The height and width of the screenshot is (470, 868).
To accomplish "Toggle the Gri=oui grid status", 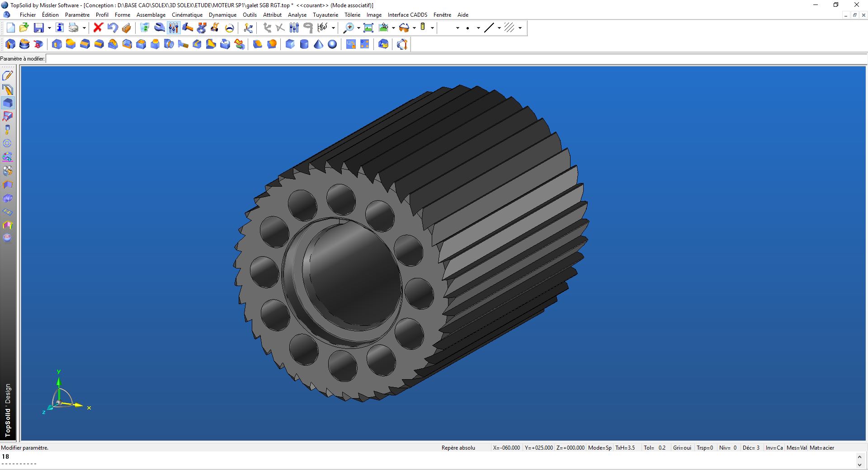I will 682,448.
